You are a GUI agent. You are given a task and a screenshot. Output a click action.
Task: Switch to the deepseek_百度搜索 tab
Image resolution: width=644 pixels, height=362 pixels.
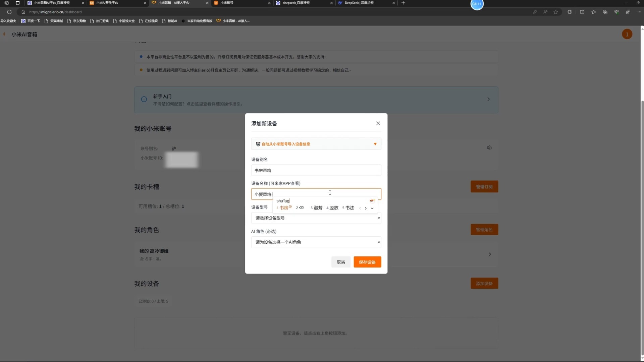point(296,3)
